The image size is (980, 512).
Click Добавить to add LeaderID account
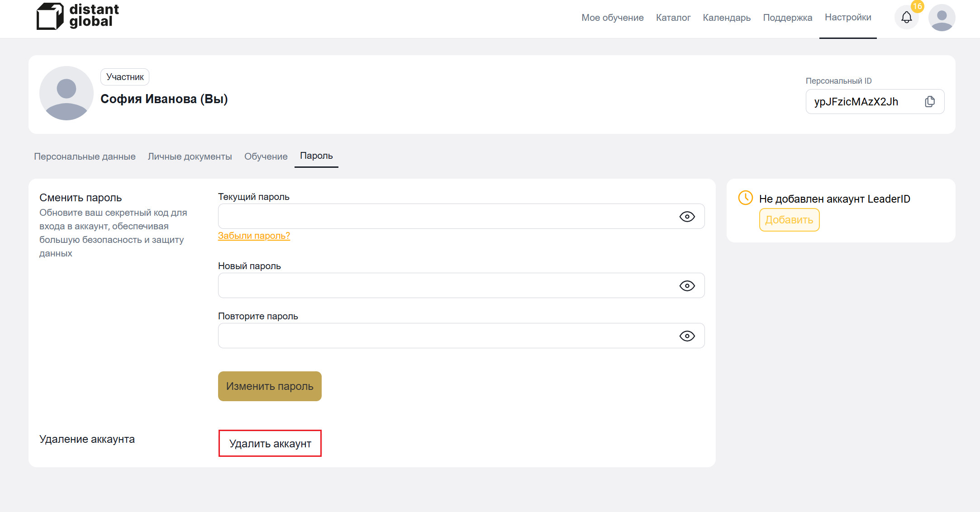(789, 220)
